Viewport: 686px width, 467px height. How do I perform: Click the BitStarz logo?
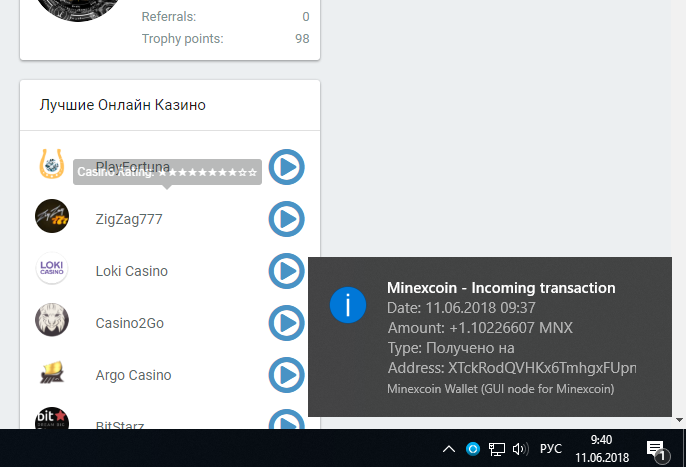pos(52,418)
